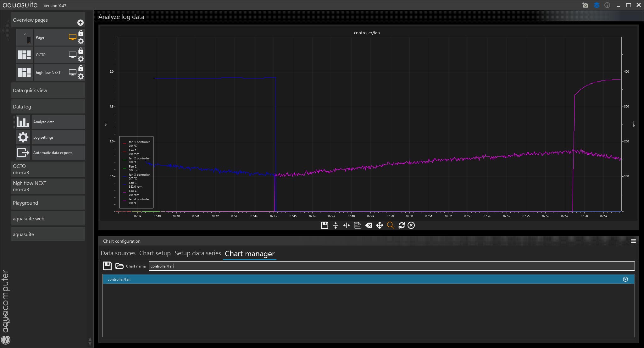Open the Setup data series tab
Image resolution: width=644 pixels, height=348 pixels.
point(197,253)
